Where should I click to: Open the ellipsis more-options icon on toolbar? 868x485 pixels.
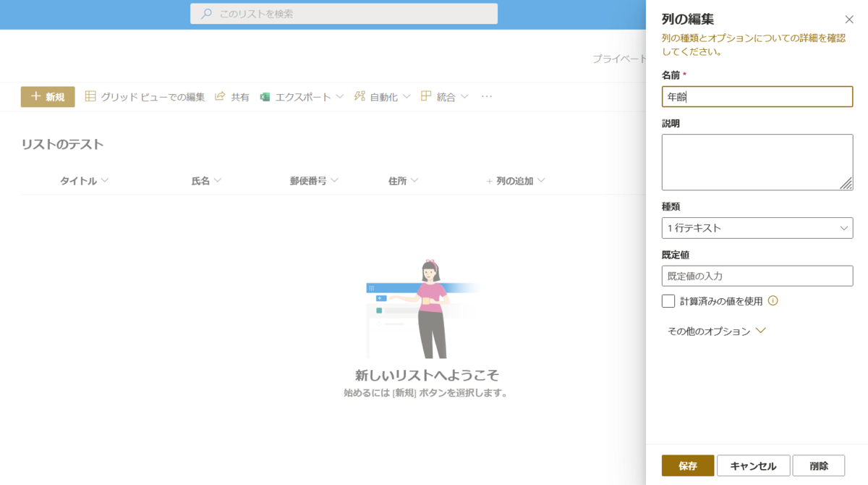(485, 96)
